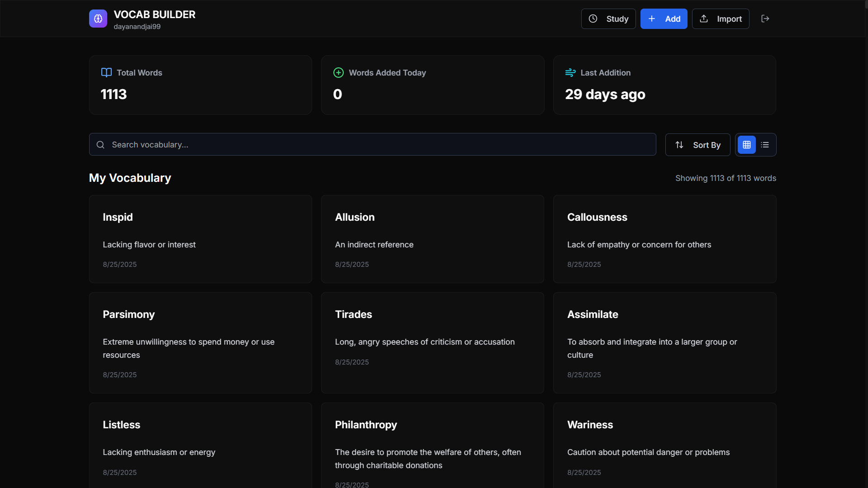Click the icon next to Last Addition
The width and height of the screenshot is (868, 488).
pyautogui.click(x=570, y=72)
